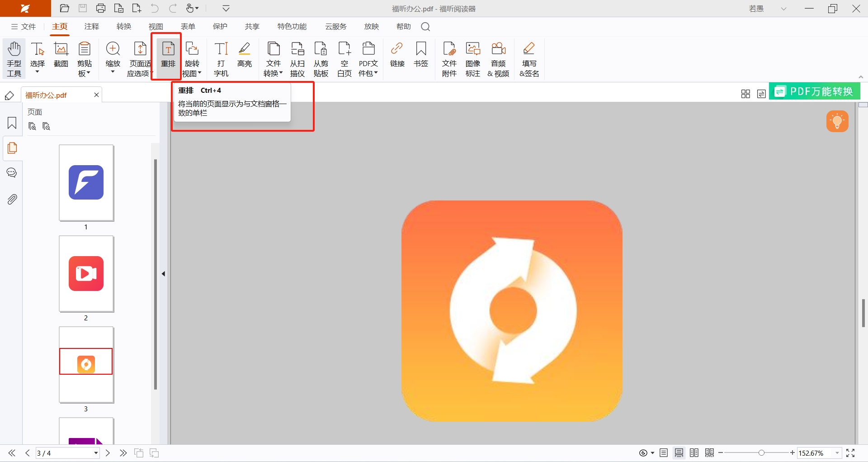Click the Screenshot (截图) tool

(x=61, y=55)
